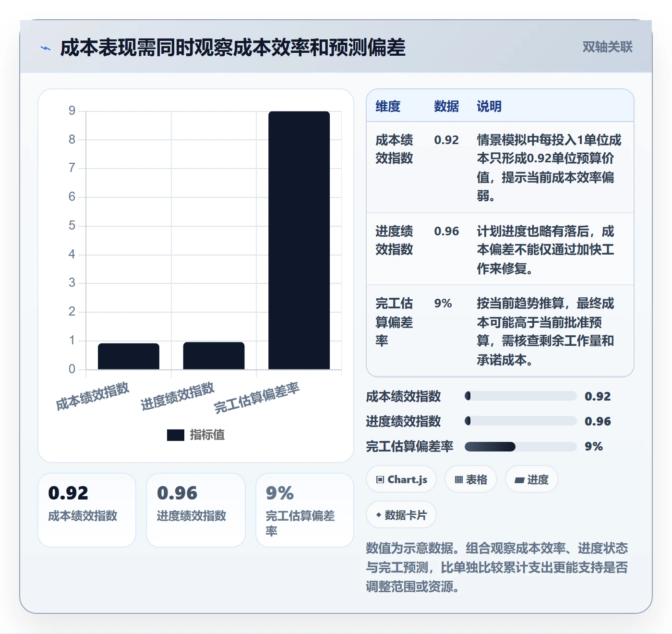Click the 完工估算偏差率 progress bar
This screenshot has height=634, width=672.
point(521,446)
